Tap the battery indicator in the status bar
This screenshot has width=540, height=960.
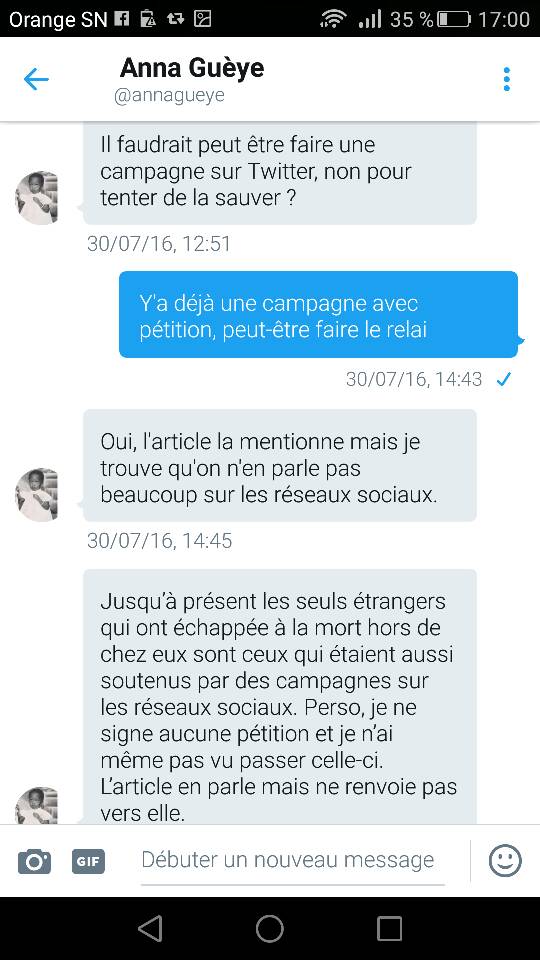tap(454, 19)
